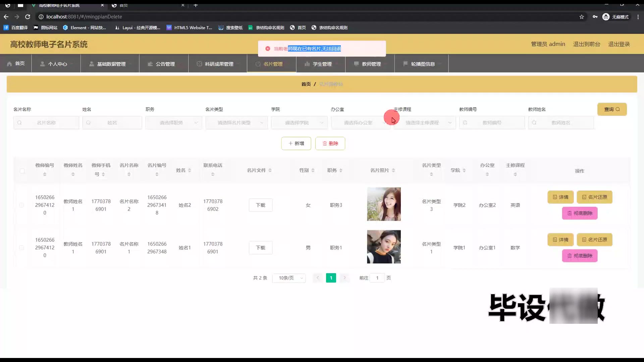Check the row checkbox for 姓名1

point(21,248)
